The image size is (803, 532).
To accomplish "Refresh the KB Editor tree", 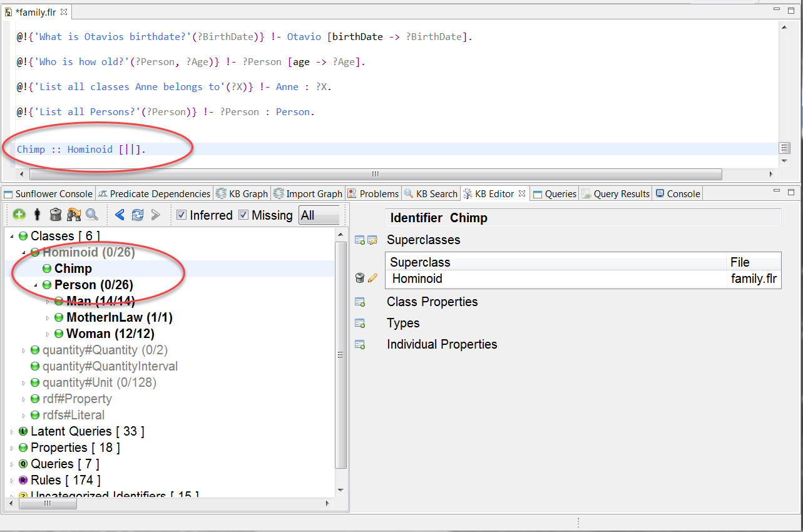I will (x=138, y=215).
